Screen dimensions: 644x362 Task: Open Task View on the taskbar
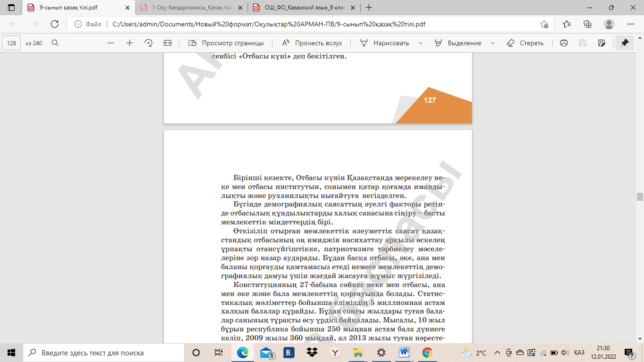tap(219, 353)
